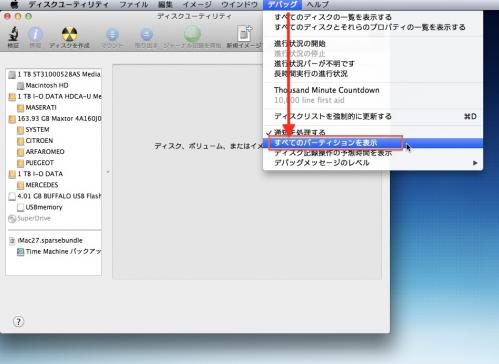Viewport: 499px width, 364px height.
Task: Select the 1 TB I-O DATA disk above MERCEDES
Action: (x=36, y=174)
